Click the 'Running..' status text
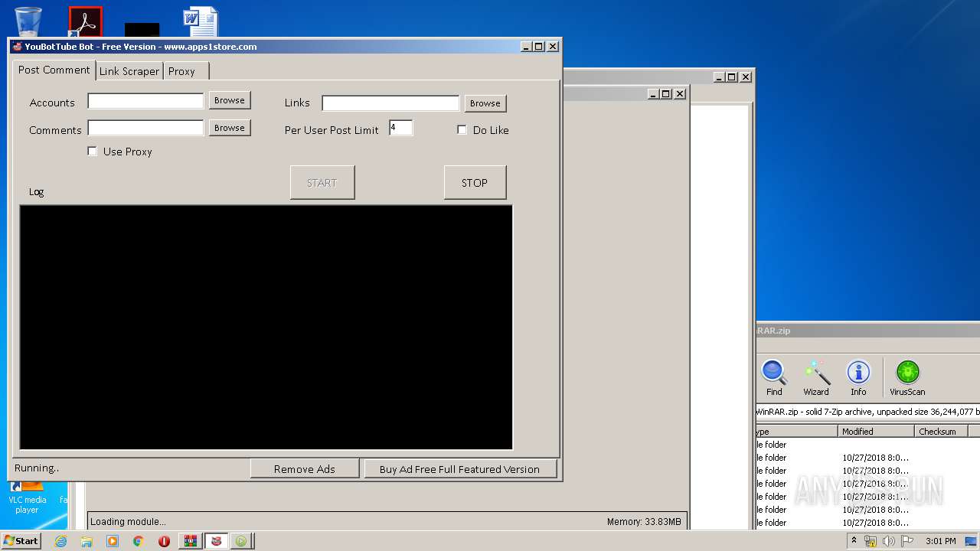 37,468
